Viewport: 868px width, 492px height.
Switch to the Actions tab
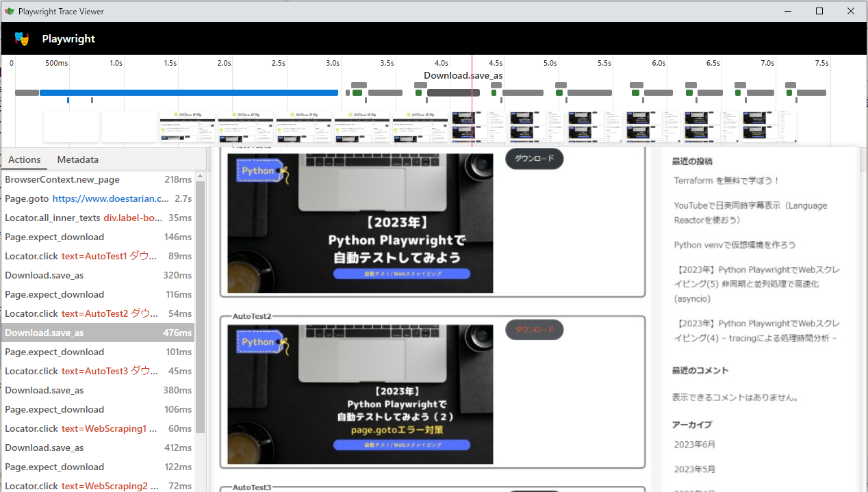click(25, 159)
